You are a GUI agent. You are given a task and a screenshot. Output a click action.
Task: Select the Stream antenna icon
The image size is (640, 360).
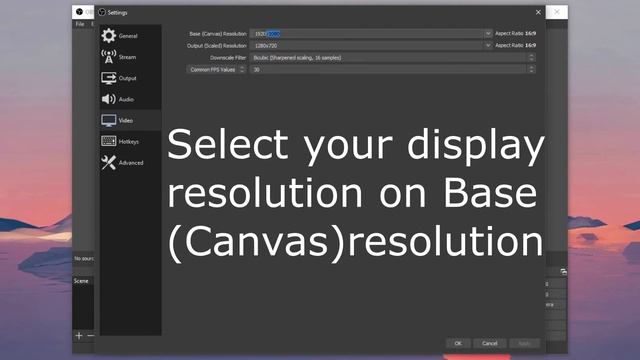109,57
